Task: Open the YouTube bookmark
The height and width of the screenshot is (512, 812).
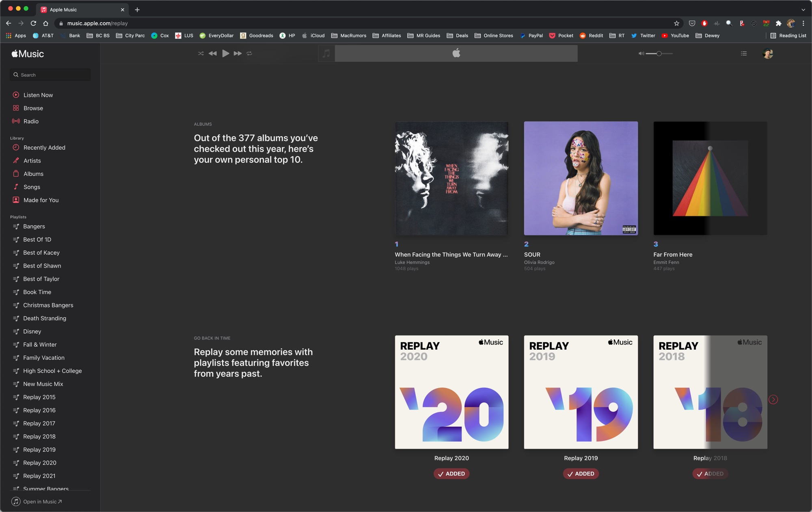Action: [676, 35]
